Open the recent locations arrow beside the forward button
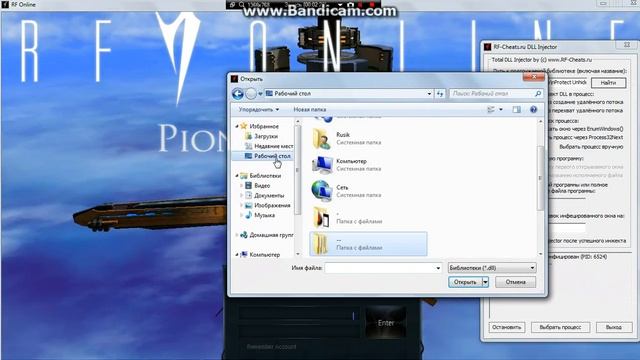The width and height of the screenshot is (640, 360). point(260,94)
